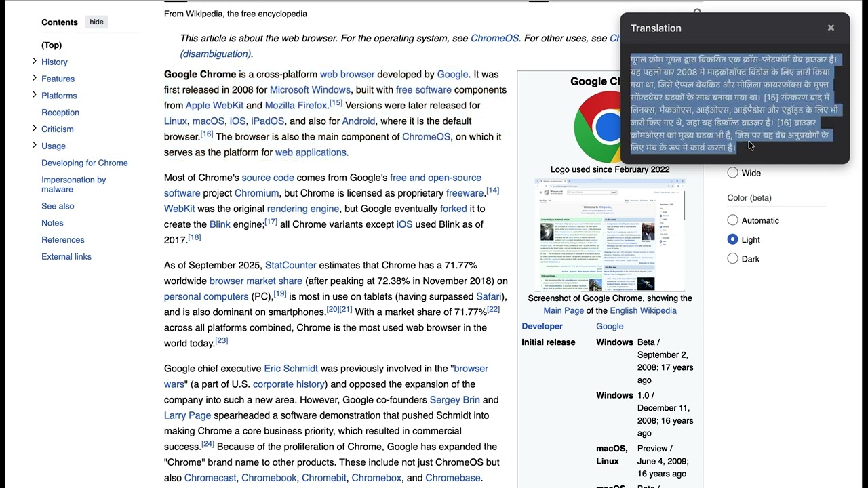
Task: Go to Impersonation by malware section
Action: (74, 184)
